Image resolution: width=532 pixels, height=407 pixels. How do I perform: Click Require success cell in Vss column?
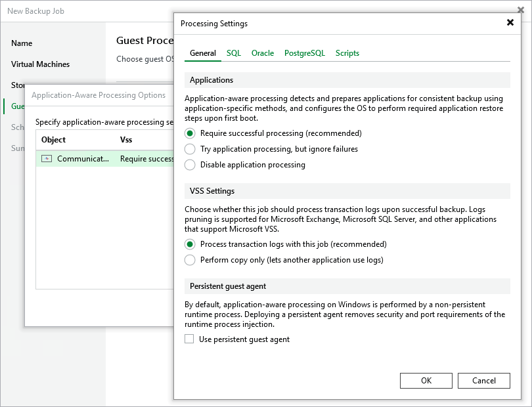(147, 159)
